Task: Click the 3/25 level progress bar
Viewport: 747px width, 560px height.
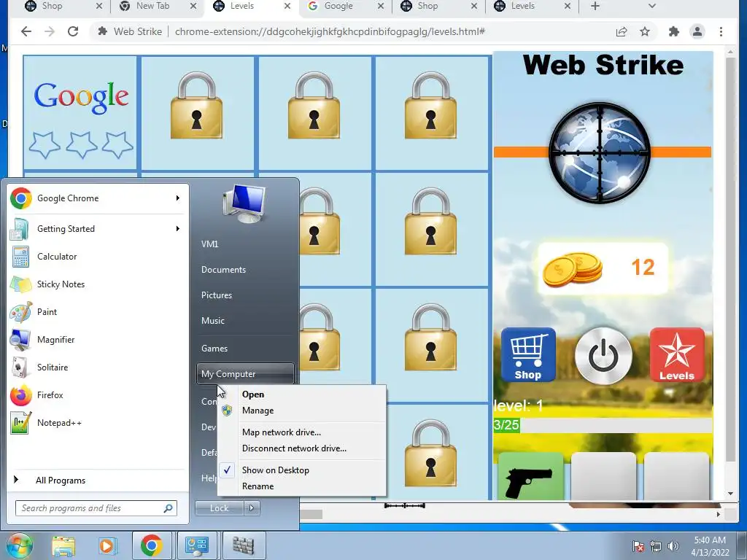Action: click(603, 425)
